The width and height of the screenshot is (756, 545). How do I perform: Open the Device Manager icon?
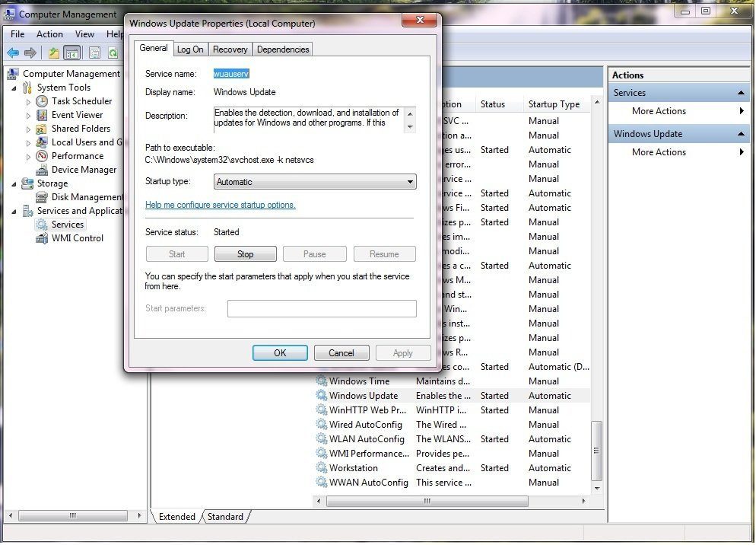(42, 170)
